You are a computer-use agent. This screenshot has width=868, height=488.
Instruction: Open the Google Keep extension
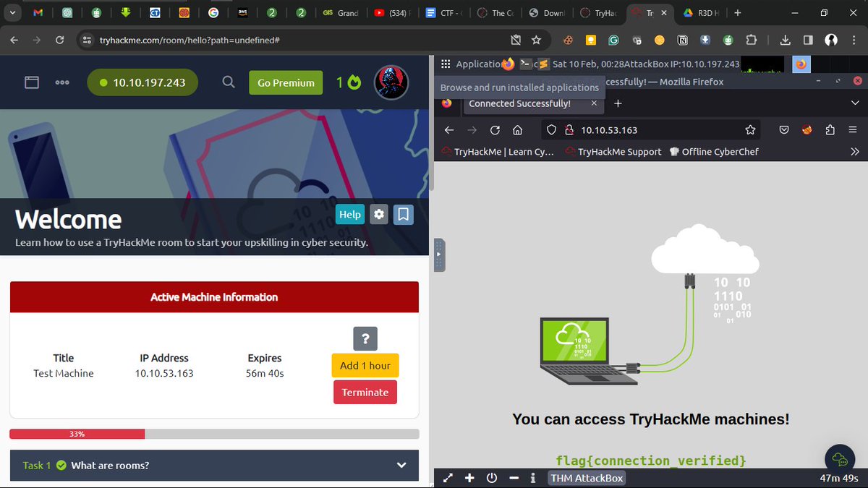591,40
